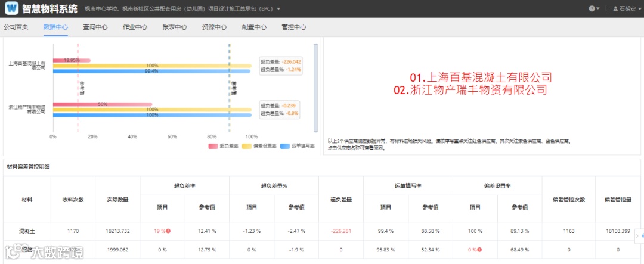644x264 pixels.
Task: Select the 数据中心 tab
Action: [55, 27]
